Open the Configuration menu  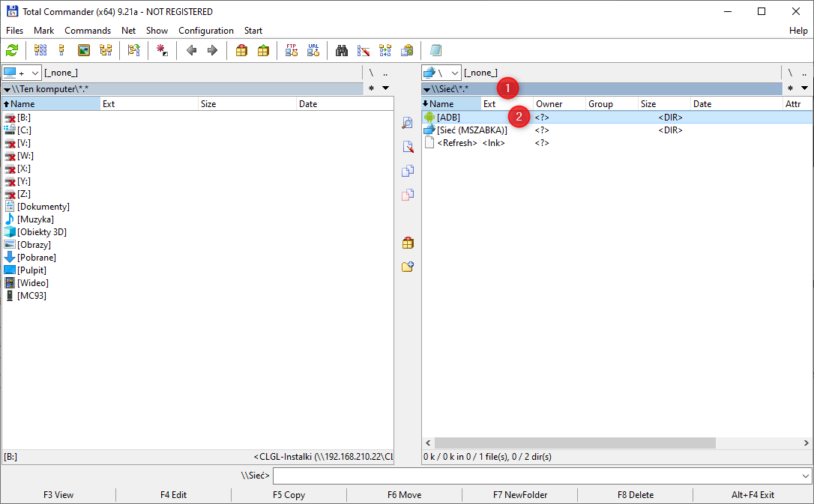pos(205,31)
